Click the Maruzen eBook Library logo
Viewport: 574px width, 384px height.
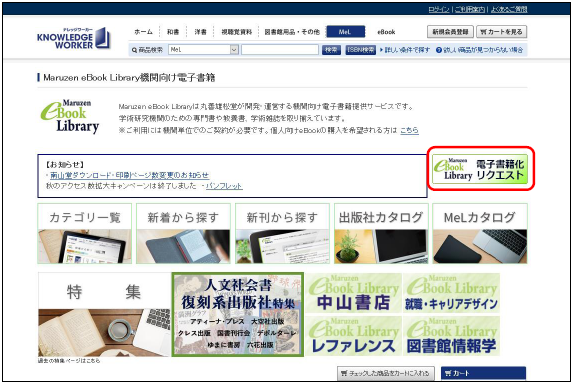(x=70, y=116)
